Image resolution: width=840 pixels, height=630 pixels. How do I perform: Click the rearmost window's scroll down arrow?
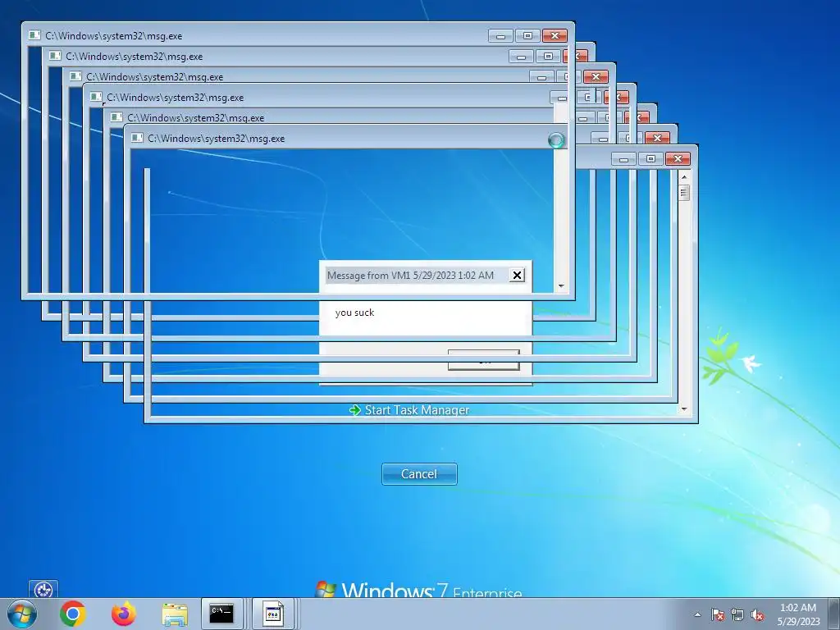tap(684, 410)
